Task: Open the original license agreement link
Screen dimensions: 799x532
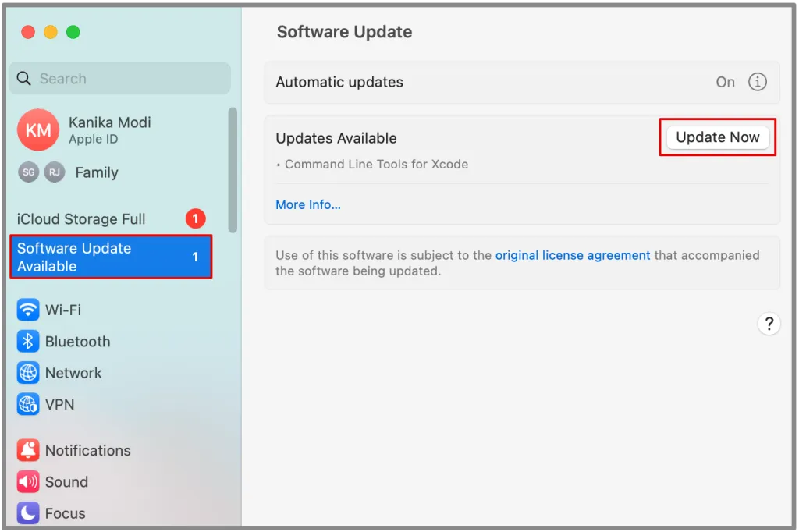Action: point(573,255)
